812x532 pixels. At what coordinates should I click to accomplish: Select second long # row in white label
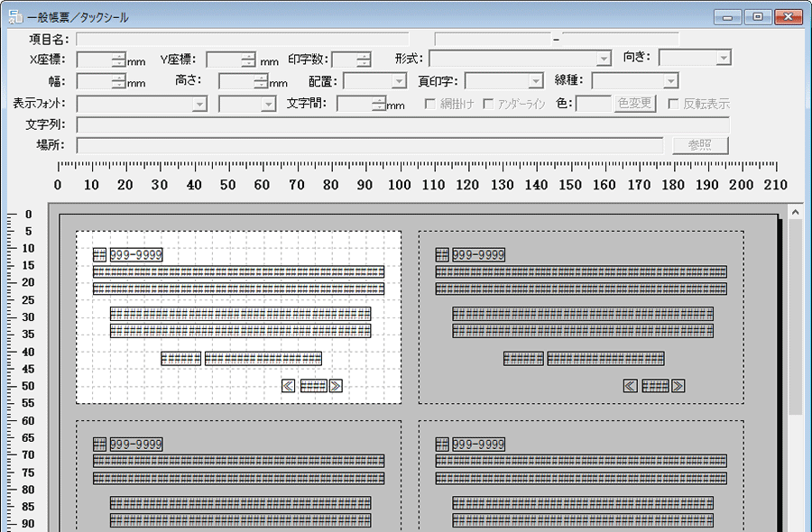[x=239, y=289]
